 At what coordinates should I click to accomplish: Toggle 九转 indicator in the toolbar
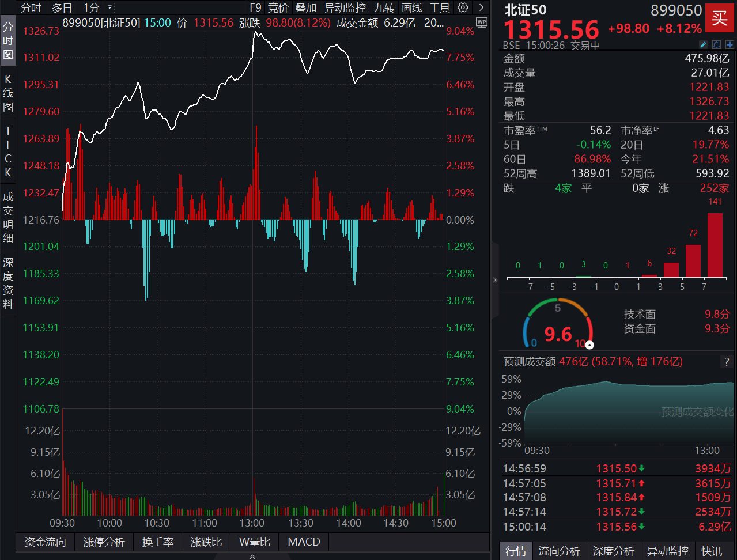pos(384,7)
